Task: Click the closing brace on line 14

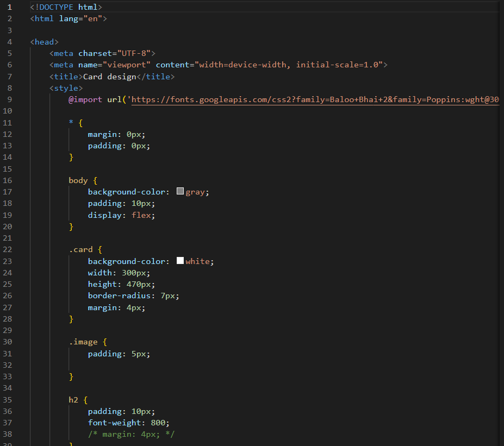Action: click(x=71, y=158)
